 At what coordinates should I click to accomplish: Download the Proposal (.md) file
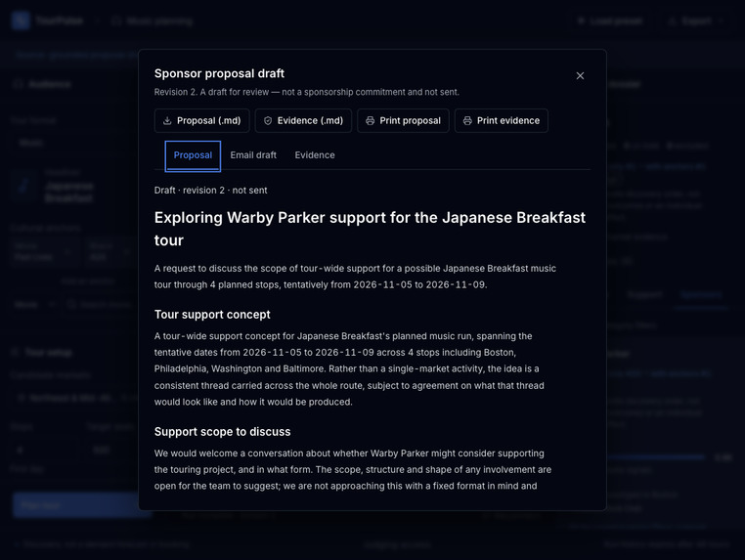point(202,120)
